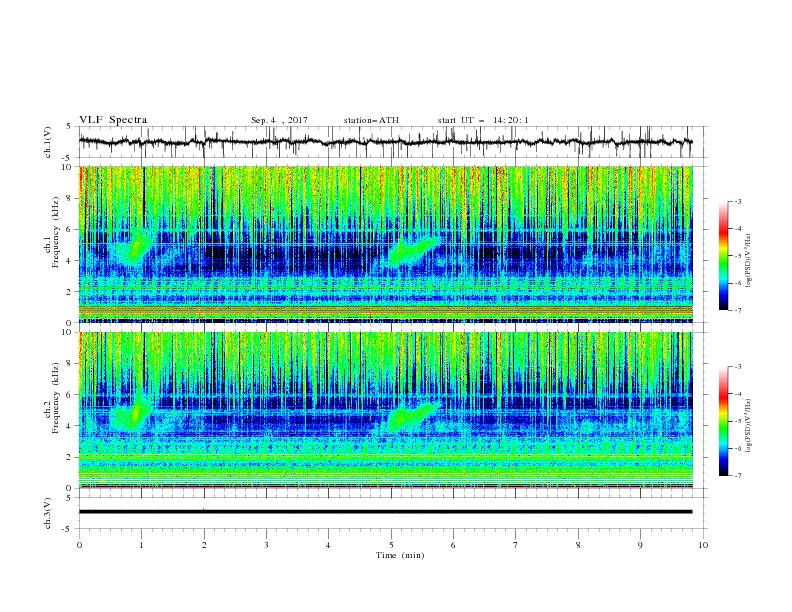This screenshot has width=792, height=612.
Task: Select the ch.1 "Frequency (kHz)" axis label
Action: (56, 233)
